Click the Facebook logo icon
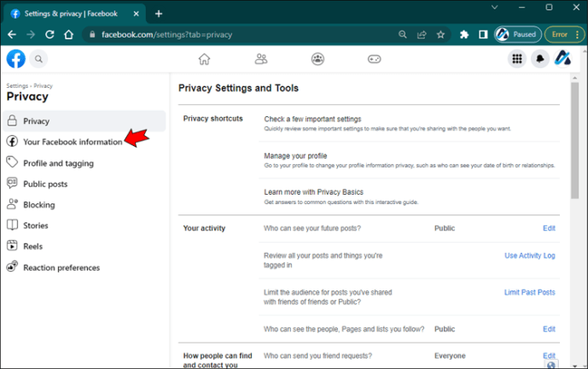This screenshot has height=369, width=588. (x=15, y=59)
